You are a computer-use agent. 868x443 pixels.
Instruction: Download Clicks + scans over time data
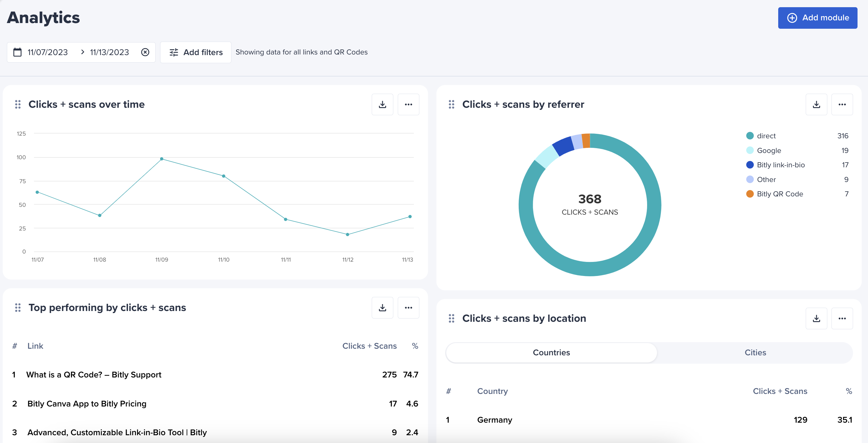point(382,104)
